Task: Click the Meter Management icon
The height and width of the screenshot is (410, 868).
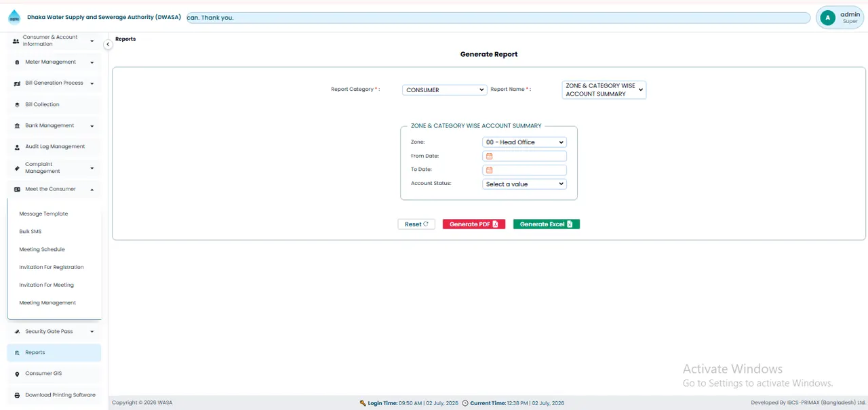Action: pos(17,62)
